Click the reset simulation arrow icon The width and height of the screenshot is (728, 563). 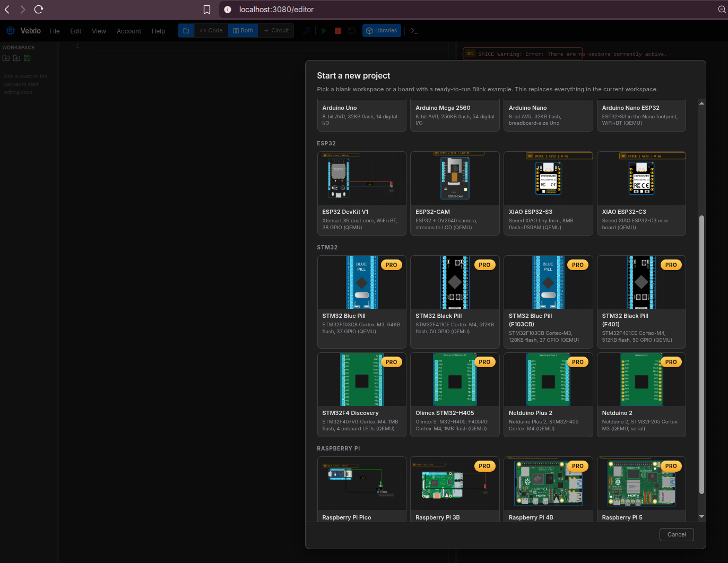[352, 31]
